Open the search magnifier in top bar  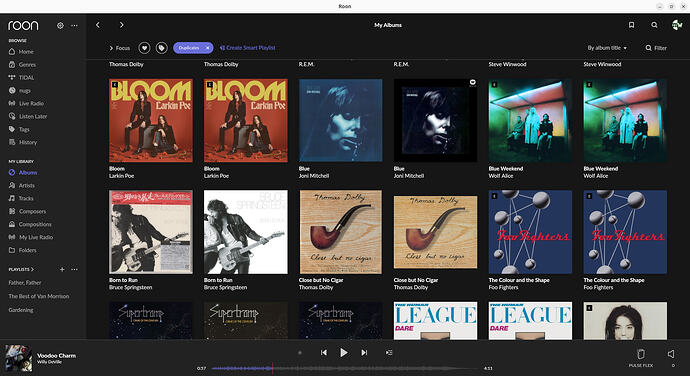pyautogui.click(x=654, y=25)
